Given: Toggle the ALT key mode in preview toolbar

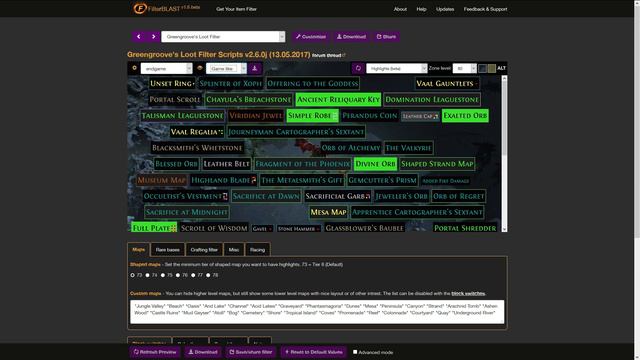Looking at the screenshot, I should (502, 68).
